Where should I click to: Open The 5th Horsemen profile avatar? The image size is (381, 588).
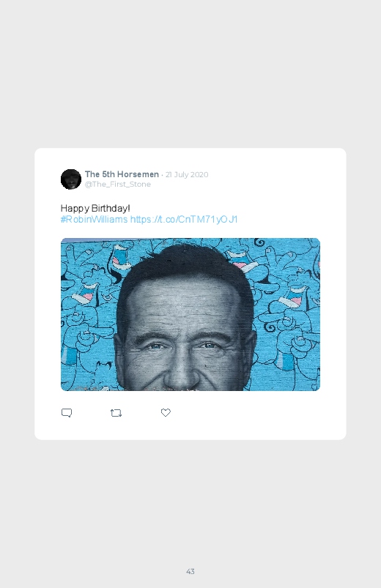click(x=71, y=179)
